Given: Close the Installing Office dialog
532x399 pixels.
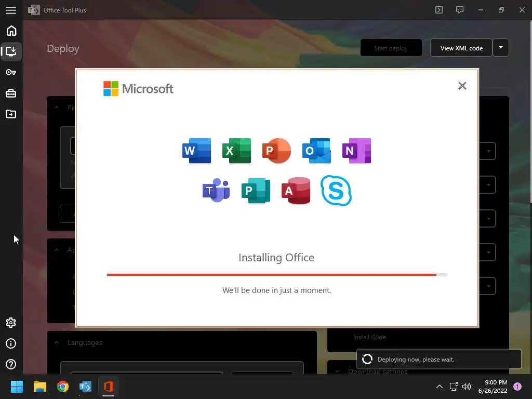Looking at the screenshot, I should pyautogui.click(x=462, y=86).
